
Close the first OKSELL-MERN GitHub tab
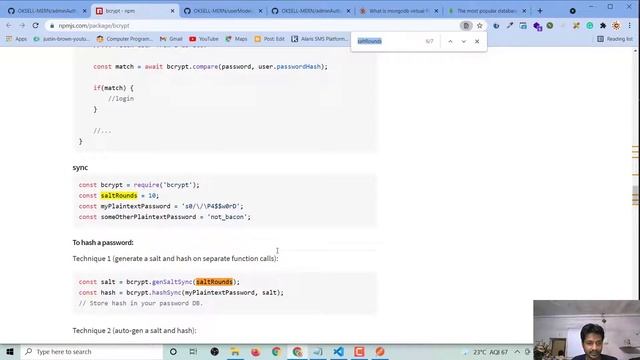coord(84,11)
